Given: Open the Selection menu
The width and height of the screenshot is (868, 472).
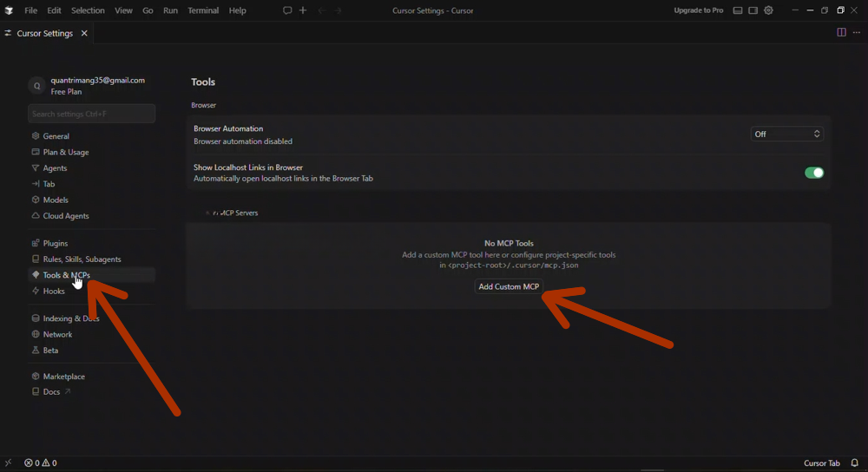Looking at the screenshot, I should coord(88,10).
